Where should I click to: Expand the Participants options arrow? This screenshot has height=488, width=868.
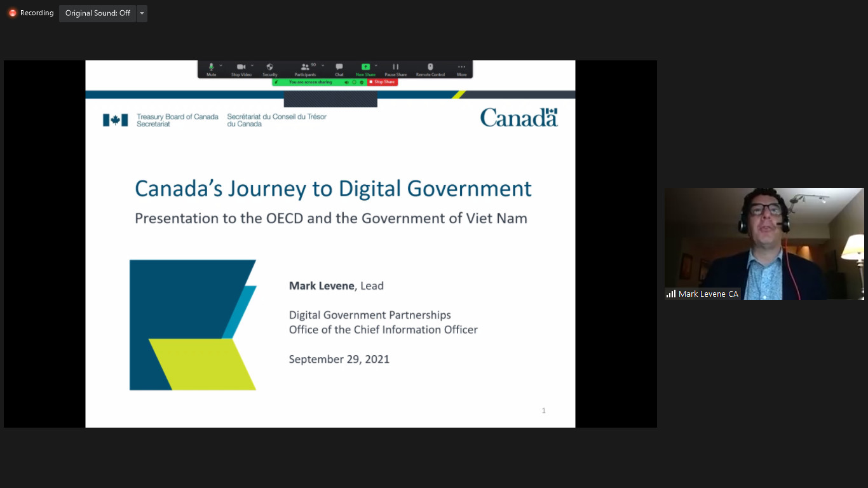(323, 65)
